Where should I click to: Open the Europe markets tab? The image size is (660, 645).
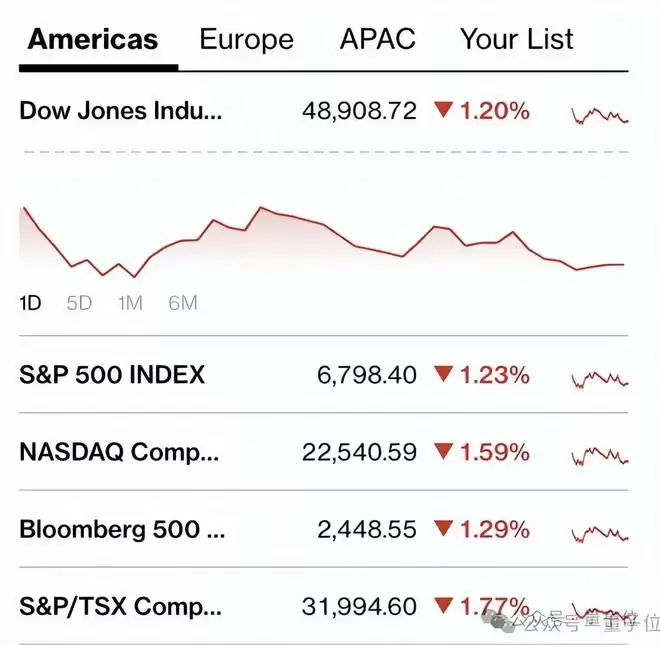(x=246, y=40)
